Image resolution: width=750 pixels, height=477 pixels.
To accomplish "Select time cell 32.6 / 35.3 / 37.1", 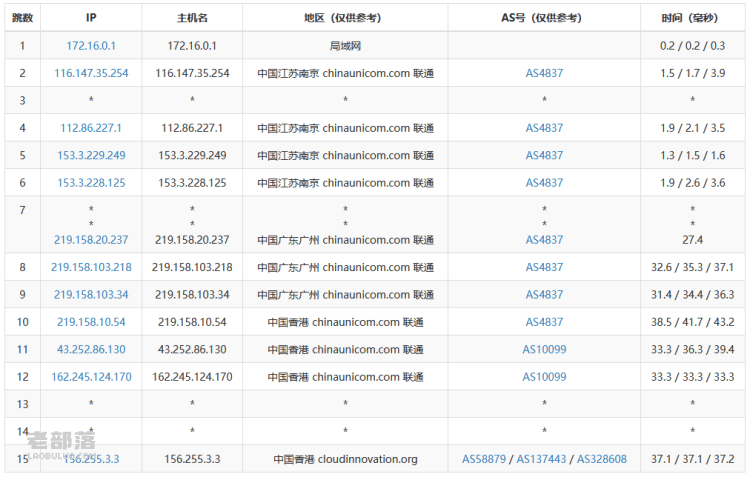I will [693, 267].
